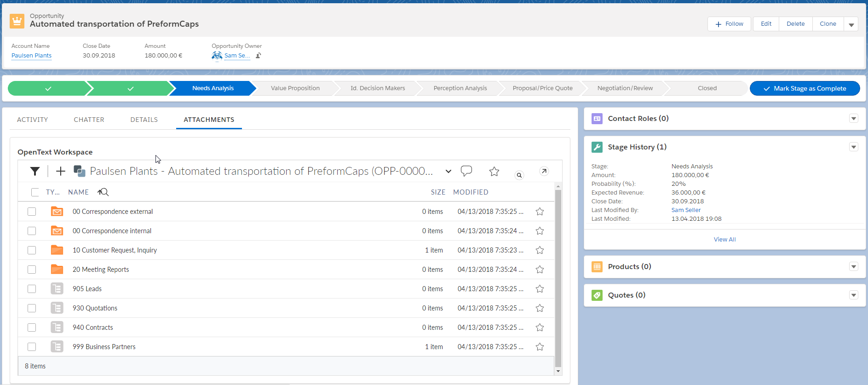Star the 905 Leads row

pyautogui.click(x=540, y=289)
